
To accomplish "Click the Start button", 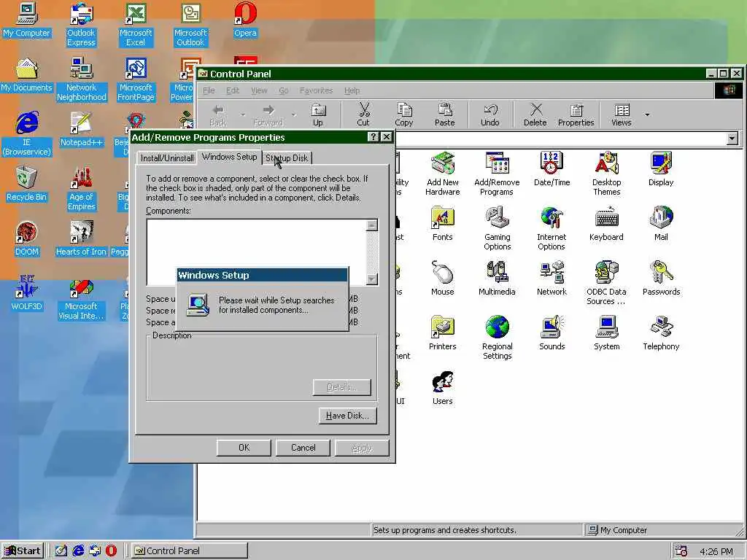I will click(23, 551).
